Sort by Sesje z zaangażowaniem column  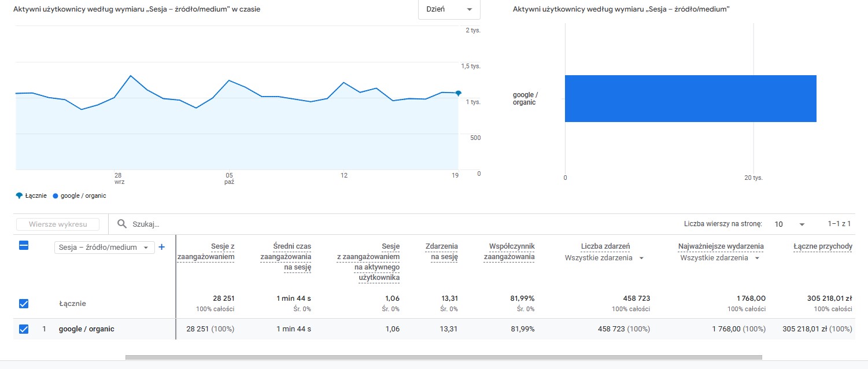tap(206, 251)
